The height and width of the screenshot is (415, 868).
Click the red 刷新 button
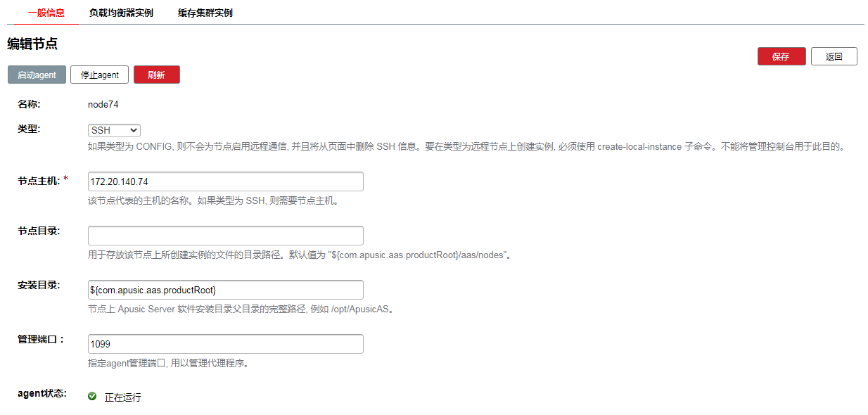click(x=156, y=75)
